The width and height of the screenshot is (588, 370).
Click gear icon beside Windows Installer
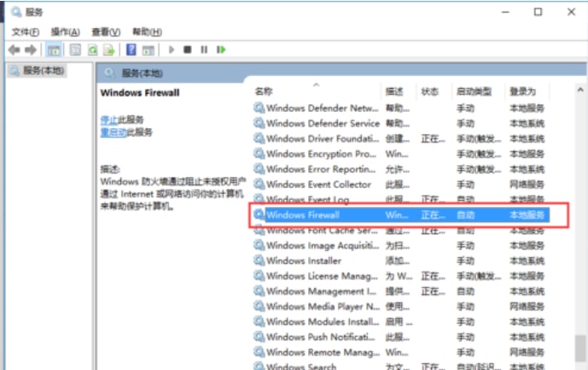tap(259, 261)
